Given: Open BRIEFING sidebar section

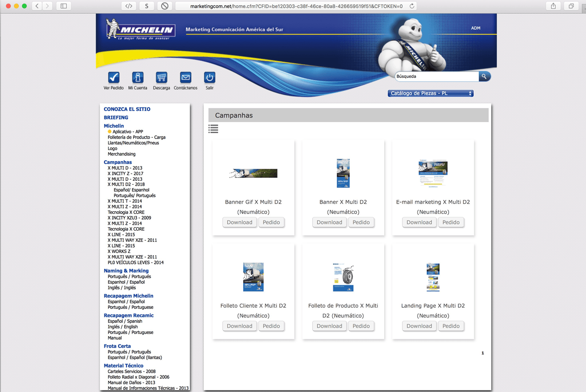Looking at the screenshot, I should pyautogui.click(x=116, y=118).
